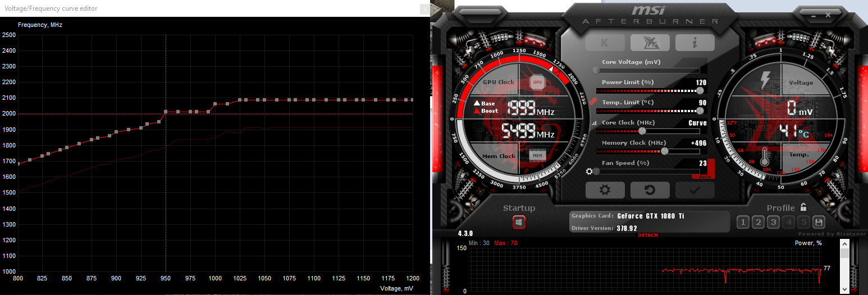Click driver version text '378.92'
Screen dimensions: 868x295
[x=627, y=228]
